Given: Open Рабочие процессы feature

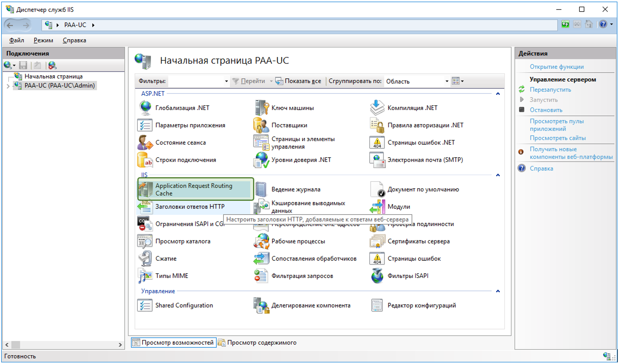Looking at the screenshot, I should click(289, 241).
